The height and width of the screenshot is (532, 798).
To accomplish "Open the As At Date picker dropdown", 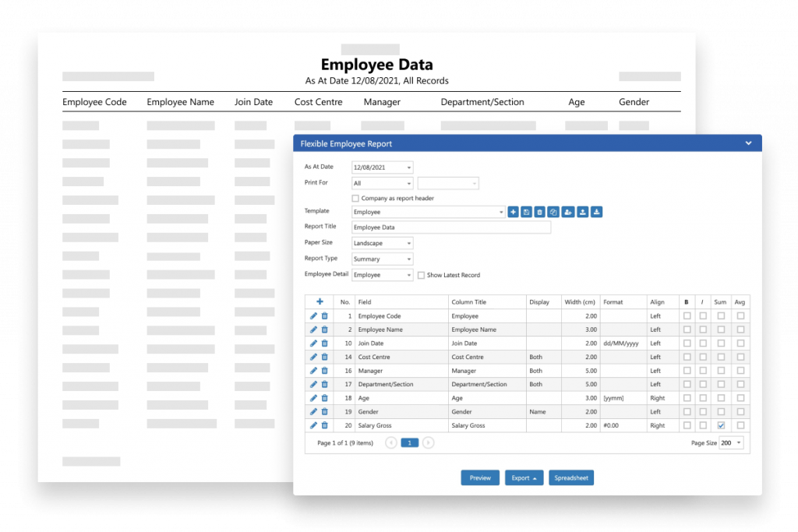I will click(x=408, y=167).
